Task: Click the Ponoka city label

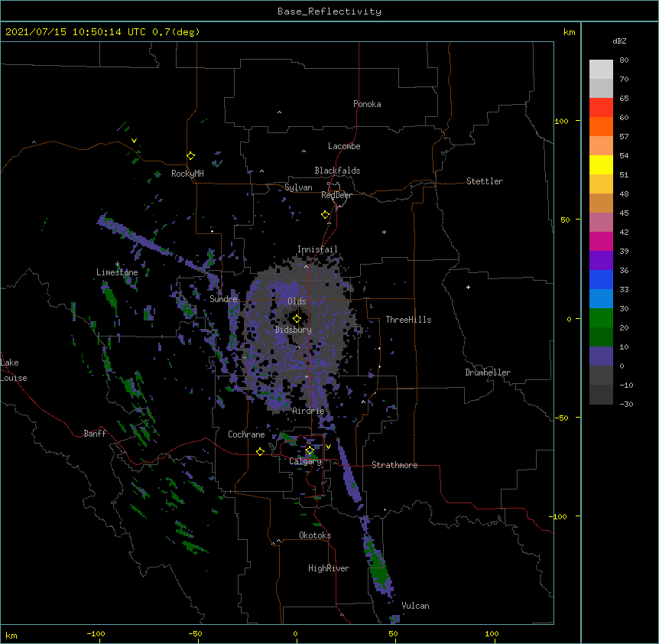Action: (x=367, y=104)
